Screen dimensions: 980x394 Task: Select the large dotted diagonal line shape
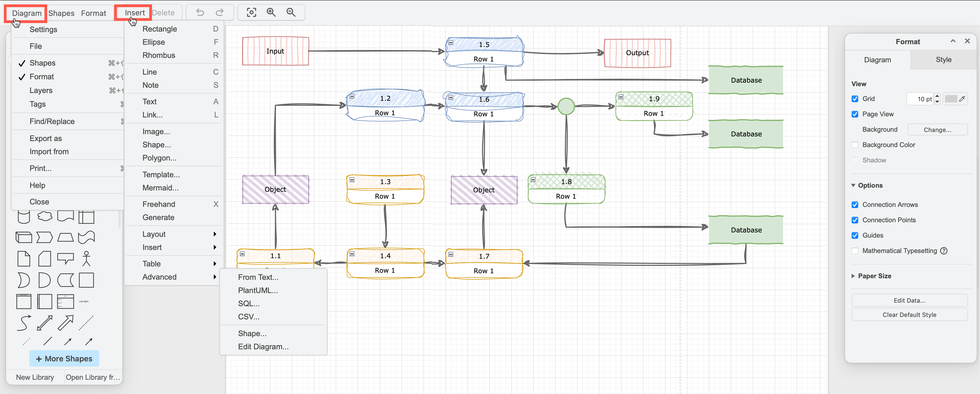(86, 323)
